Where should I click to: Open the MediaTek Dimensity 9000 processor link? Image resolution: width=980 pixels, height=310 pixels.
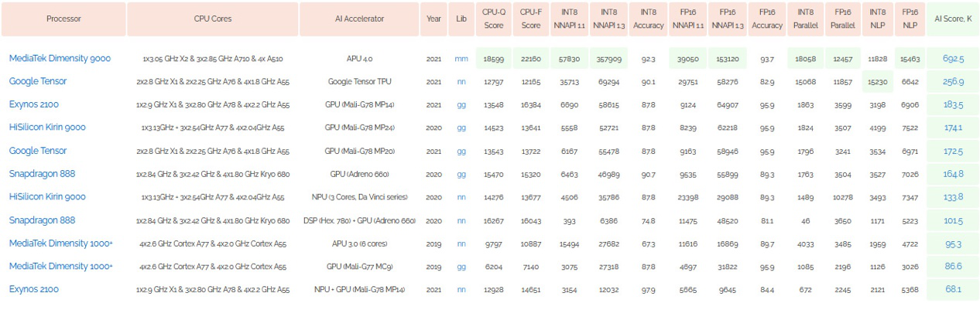click(x=60, y=58)
